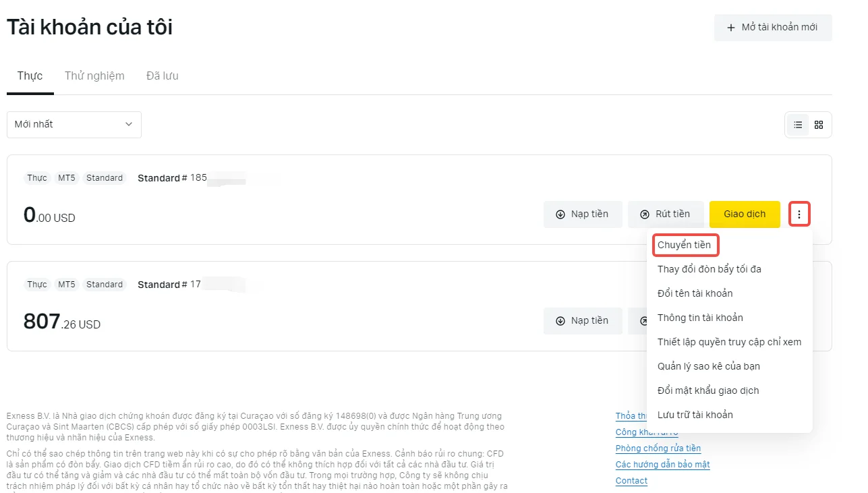868x493 pixels.
Task: Click the Standard # 185 account name
Action: (x=172, y=178)
